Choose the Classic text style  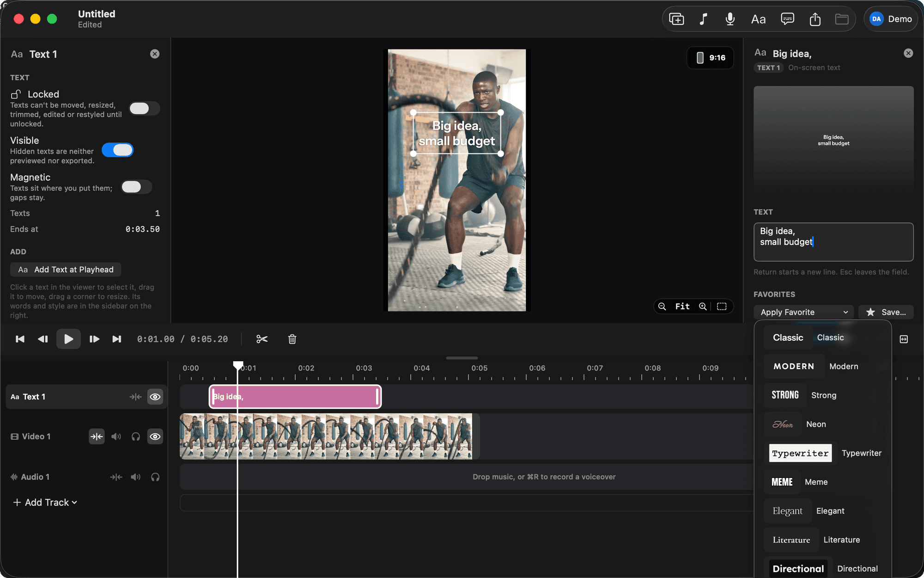(822, 338)
